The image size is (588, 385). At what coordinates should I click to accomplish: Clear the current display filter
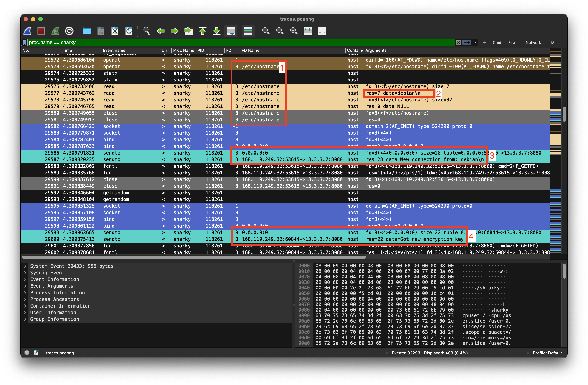458,42
